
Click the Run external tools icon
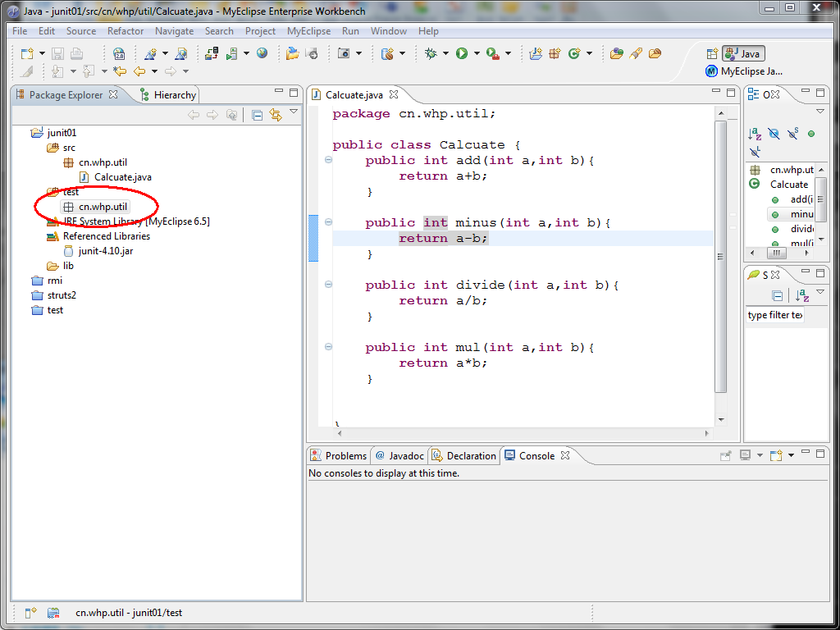(x=493, y=53)
